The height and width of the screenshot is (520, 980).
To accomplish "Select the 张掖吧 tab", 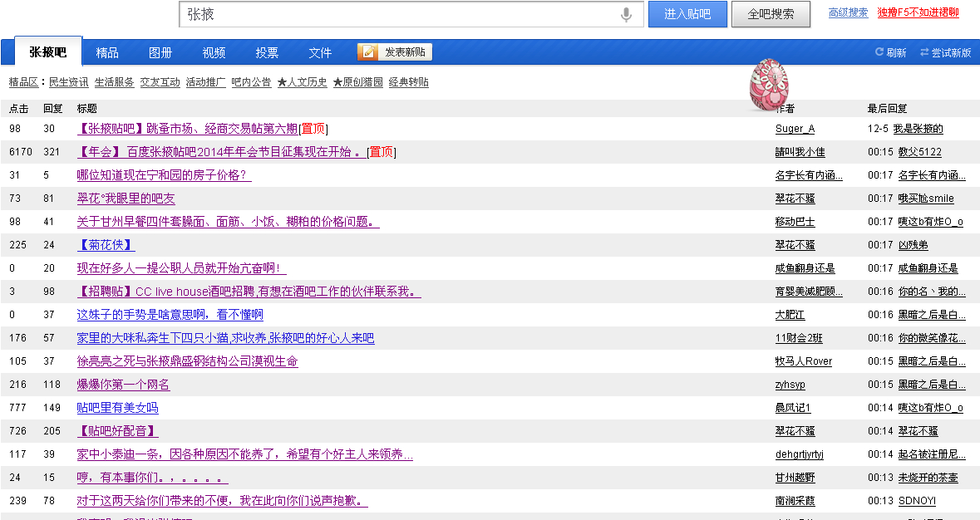I will (48, 52).
